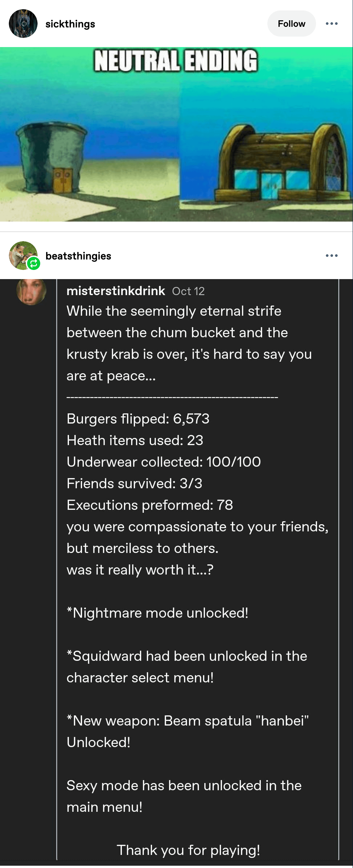Click the 'Underwear collected: 100/100' line
Viewport: 353px width, 868px height.
pos(163,462)
